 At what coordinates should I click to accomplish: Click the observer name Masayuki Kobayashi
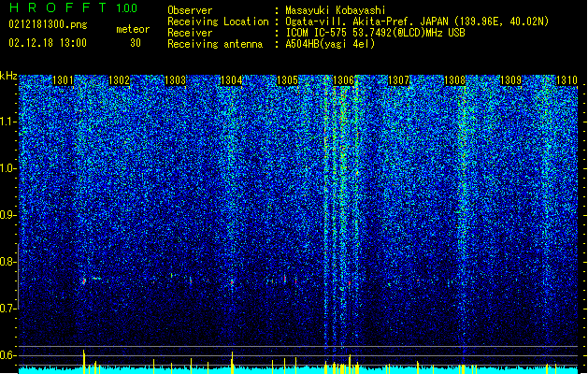pyautogui.click(x=336, y=10)
